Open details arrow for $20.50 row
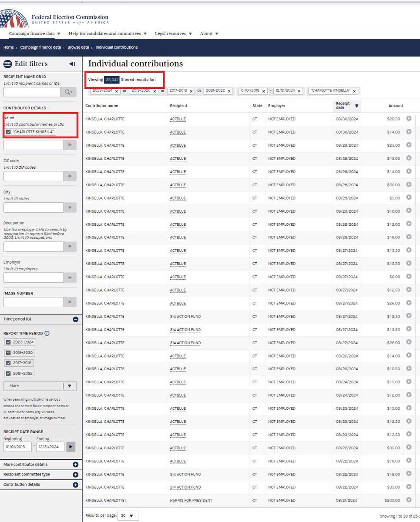The image size is (420, 522). click(409, 119)
